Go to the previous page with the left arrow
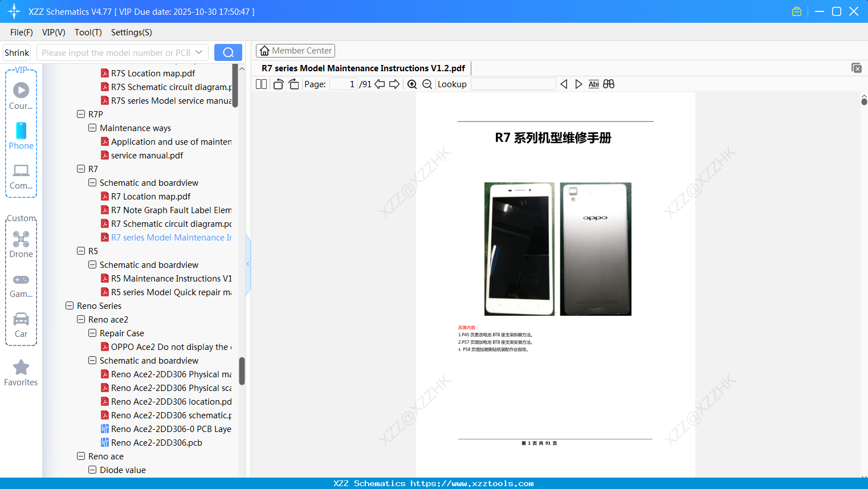 (380, 84)
